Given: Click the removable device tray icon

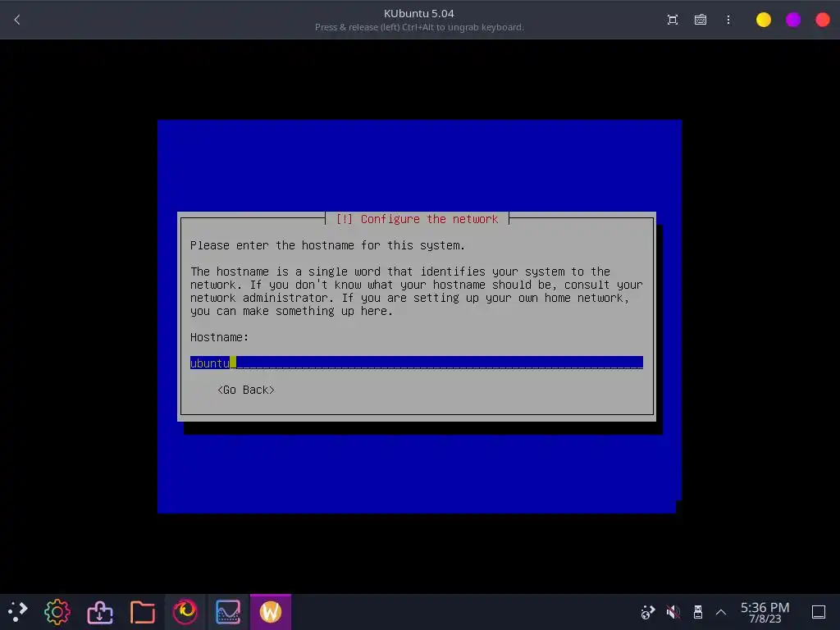Looking at the screenshot, I should click(x=697, y=612).
